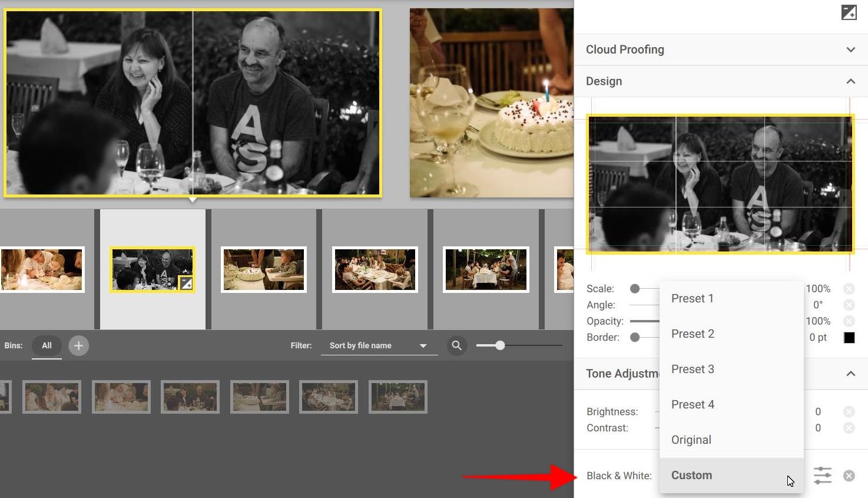Image resolution: width=868 pixels, height=498 pixels.
Task: Add a new bin with plus button
Action: point(78,345)
